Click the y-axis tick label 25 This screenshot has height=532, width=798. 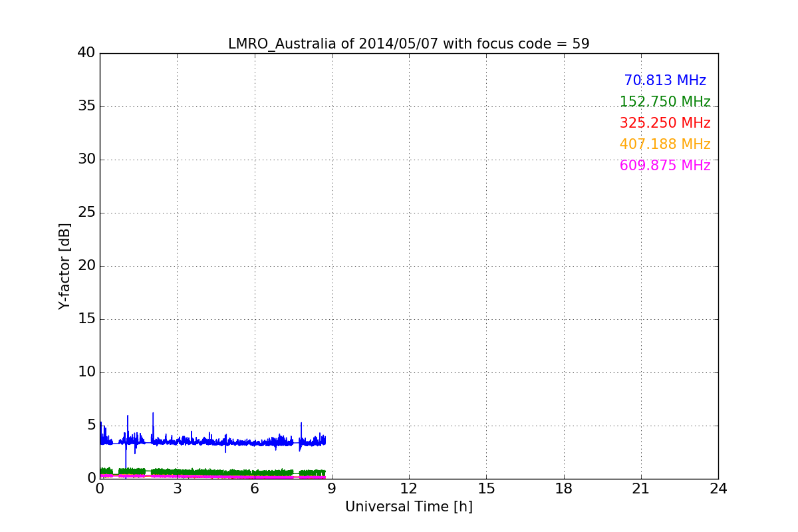coord(86,212)
